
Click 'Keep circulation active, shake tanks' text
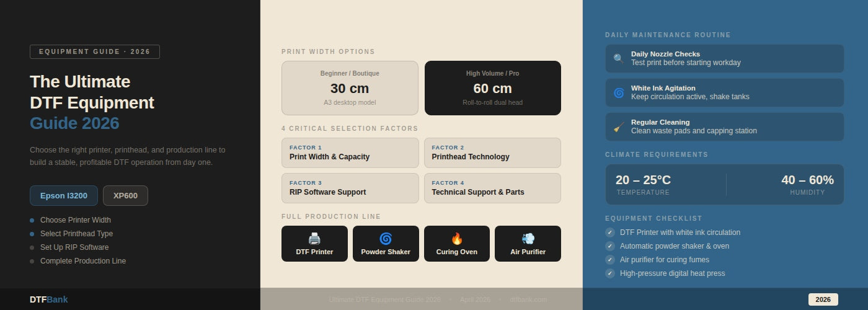[690, 97]
